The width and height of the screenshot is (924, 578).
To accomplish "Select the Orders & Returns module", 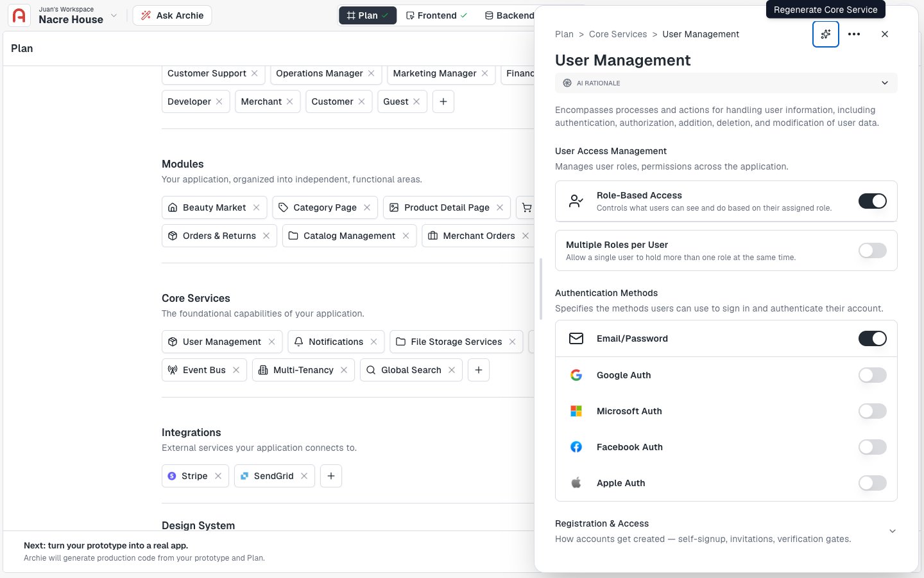I will [x=219, y=236].
